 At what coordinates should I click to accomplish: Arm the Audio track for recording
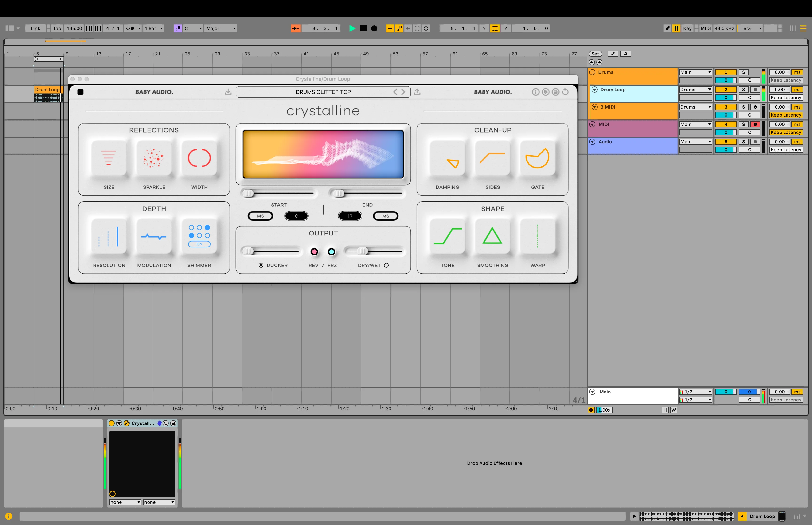pyautogui.click(x=755, y=142)
